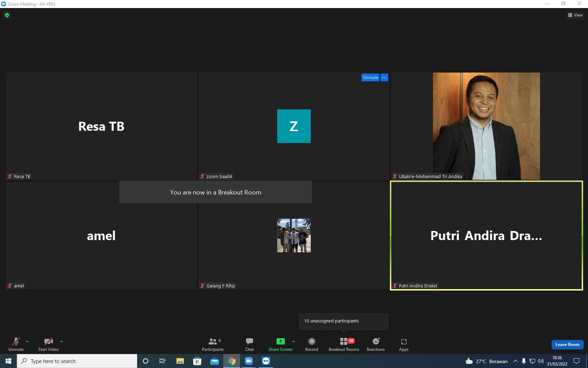This screenshot has width=588, height=368.
Task: Open the Reactions menu
Action: 376,344
